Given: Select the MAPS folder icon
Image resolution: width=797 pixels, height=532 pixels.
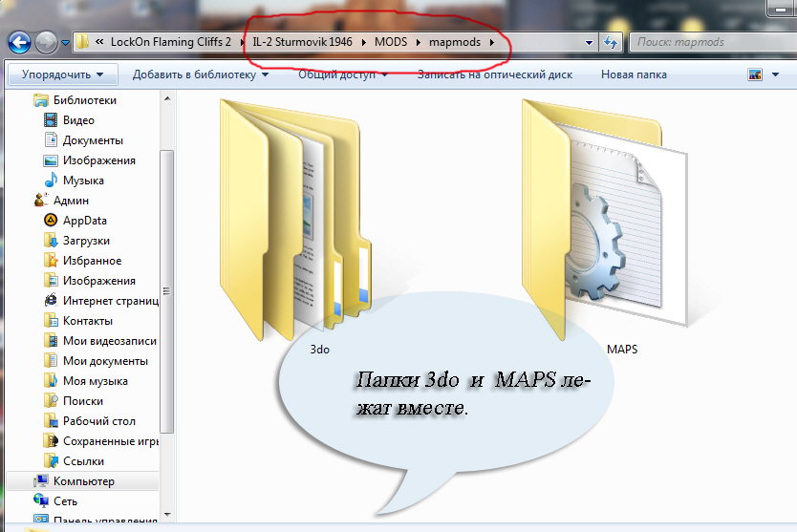Looking at the screenshot, I should pos(604,220).
